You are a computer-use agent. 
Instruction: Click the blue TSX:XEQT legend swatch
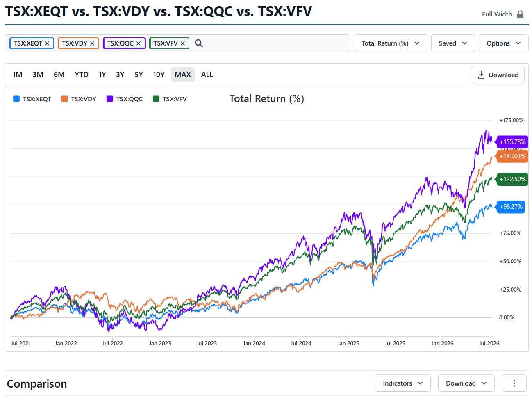click(16, 98)
